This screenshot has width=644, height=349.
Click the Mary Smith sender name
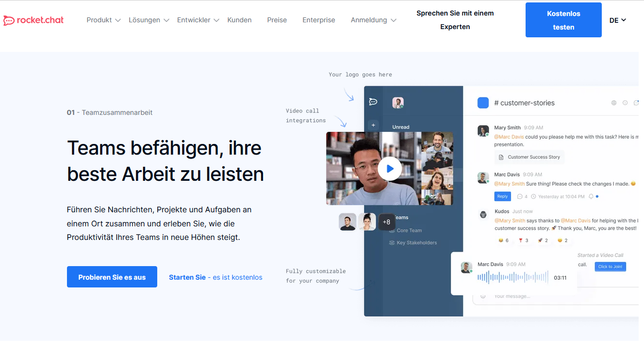(507, 127)
